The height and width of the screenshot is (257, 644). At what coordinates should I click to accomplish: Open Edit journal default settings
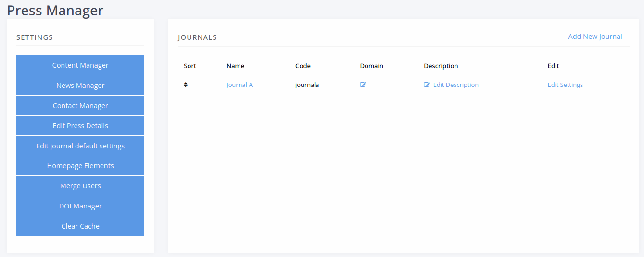coord(80,146)
